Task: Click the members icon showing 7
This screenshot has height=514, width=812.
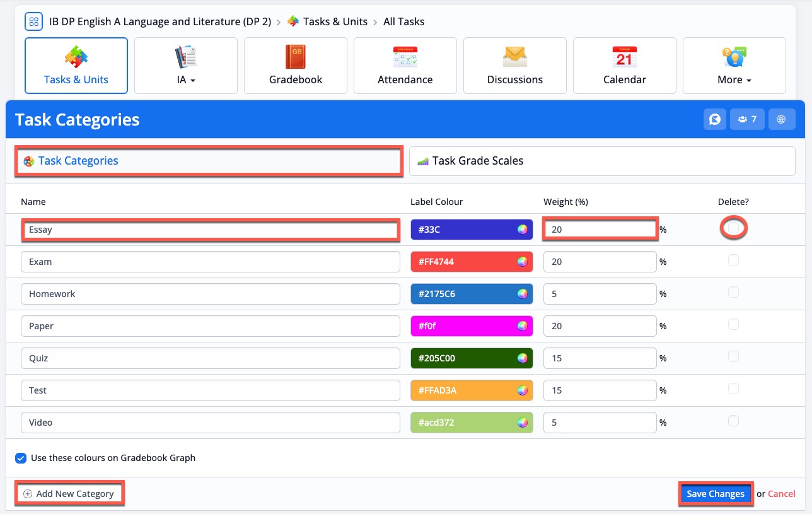Action: (747, 119)
